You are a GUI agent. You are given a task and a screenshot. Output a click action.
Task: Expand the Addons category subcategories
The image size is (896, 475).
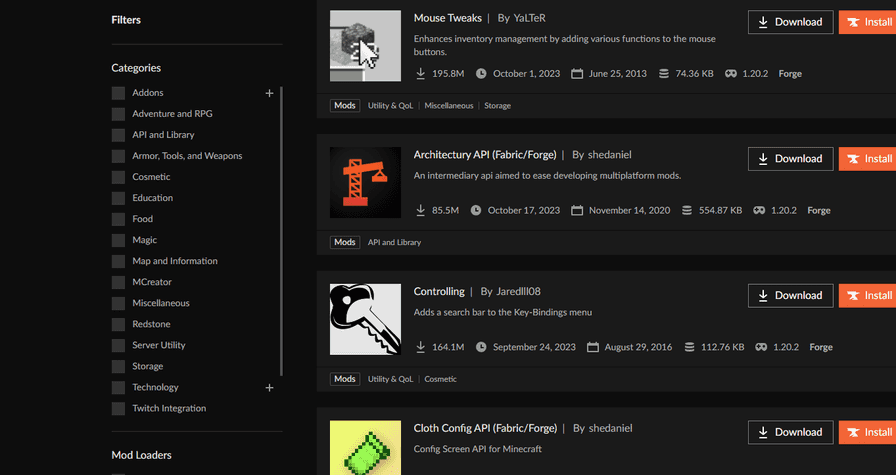point(269,93)
